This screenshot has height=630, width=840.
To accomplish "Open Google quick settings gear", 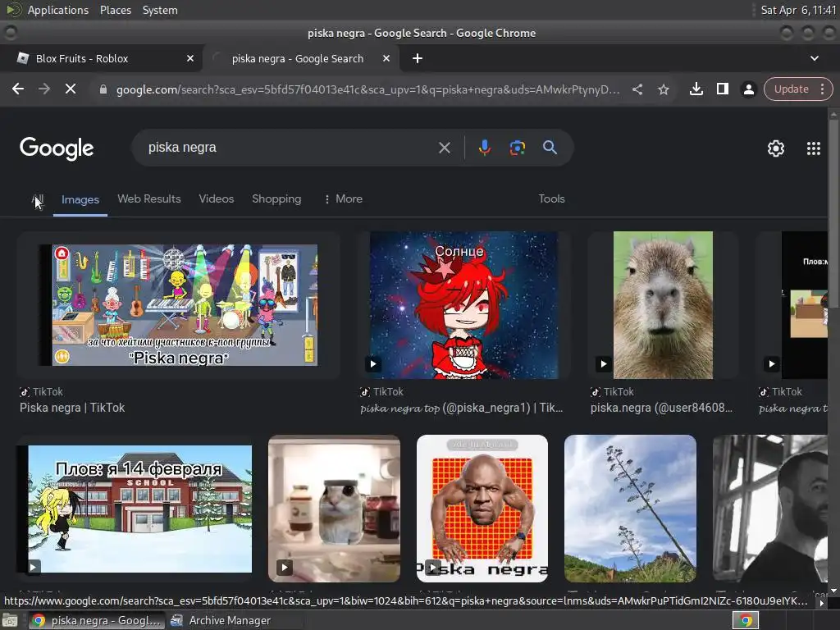I will [x=776, y=148].
